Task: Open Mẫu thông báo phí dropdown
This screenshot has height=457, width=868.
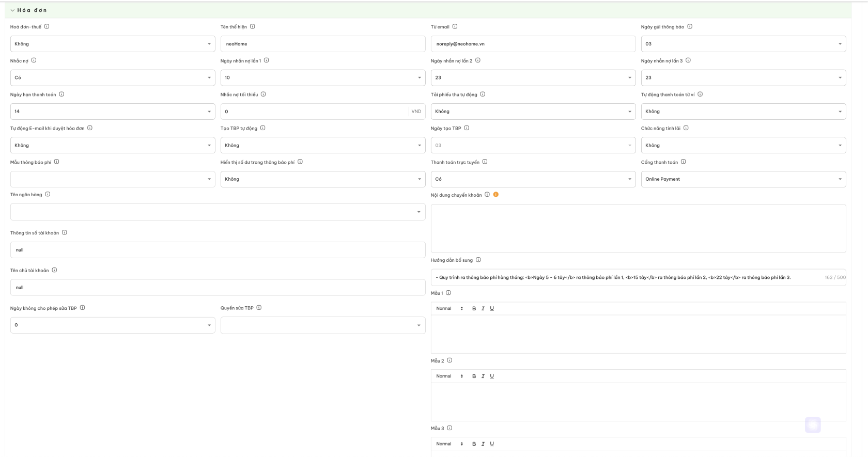Action: click(113, 179)
